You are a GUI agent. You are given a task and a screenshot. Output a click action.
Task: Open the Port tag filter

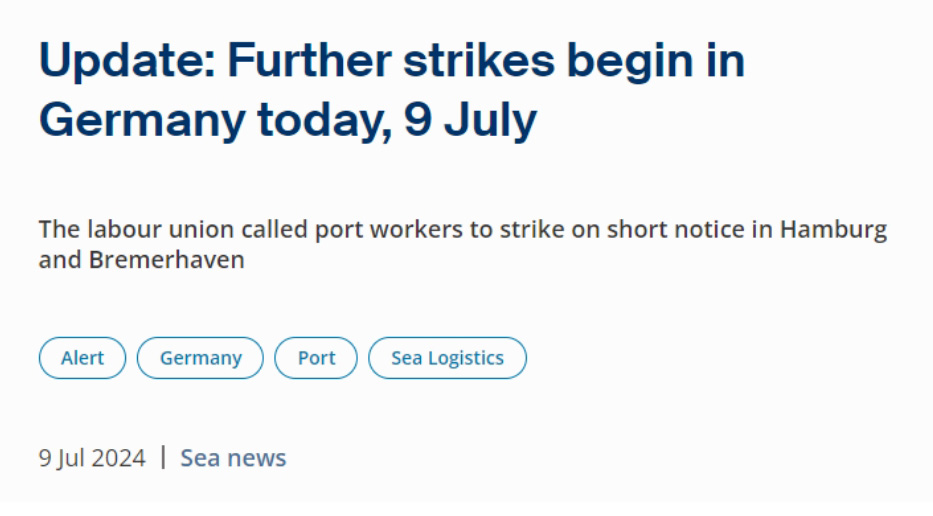[x=316, y=358]
